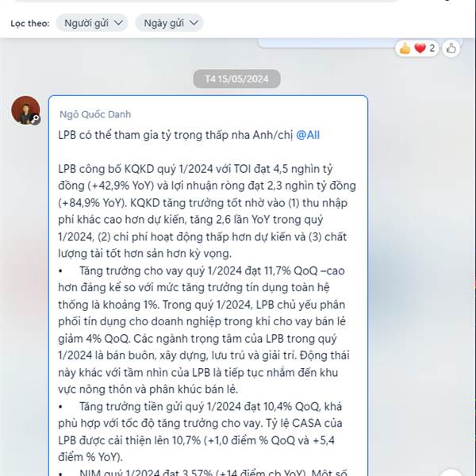Image resolution: width=476 pixels, height=476 pixels.
Task: Click the chevron beside Người gửi
Action: click(x=119, y=23)
